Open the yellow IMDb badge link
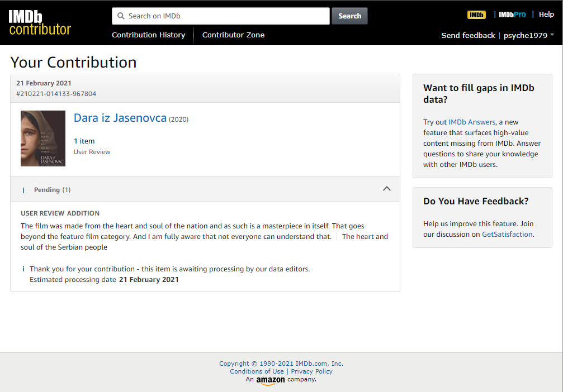This screenshot has width=563, height=392. coord(476,15)
